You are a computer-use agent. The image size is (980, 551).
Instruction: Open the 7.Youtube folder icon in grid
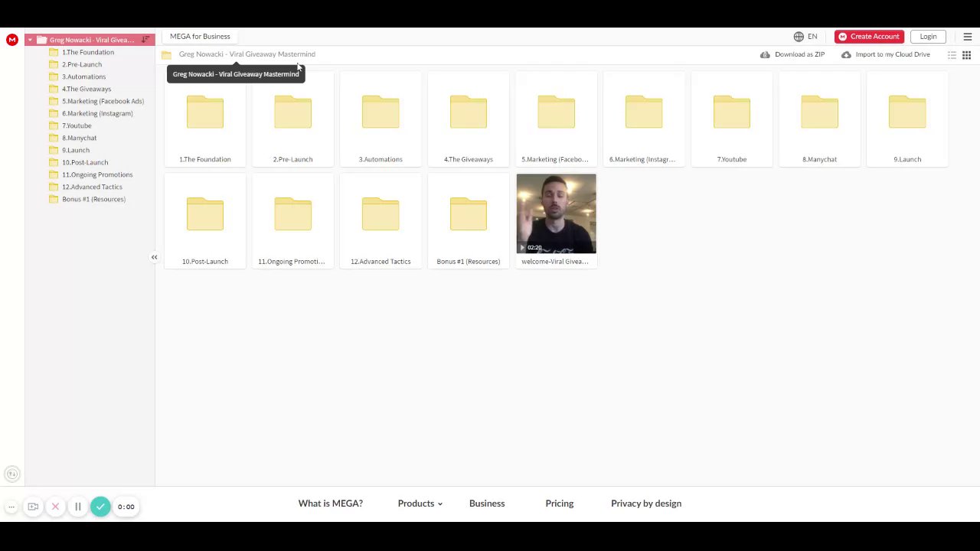click(x=732, y=112)
